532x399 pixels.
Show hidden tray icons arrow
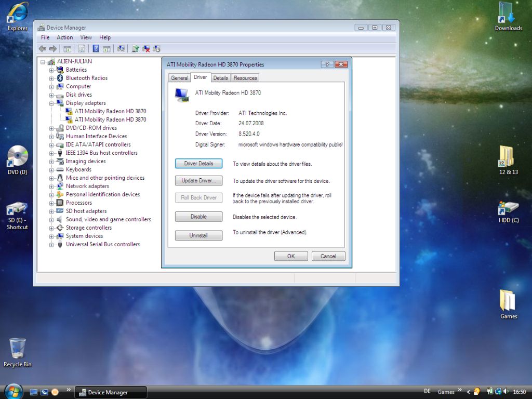click(469, 392)
